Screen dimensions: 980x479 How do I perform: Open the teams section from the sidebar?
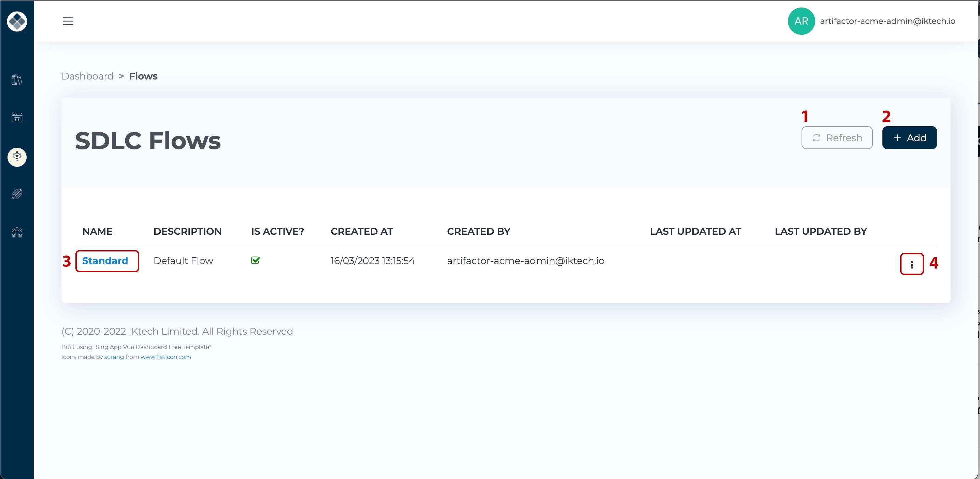(x=17, y=232)
